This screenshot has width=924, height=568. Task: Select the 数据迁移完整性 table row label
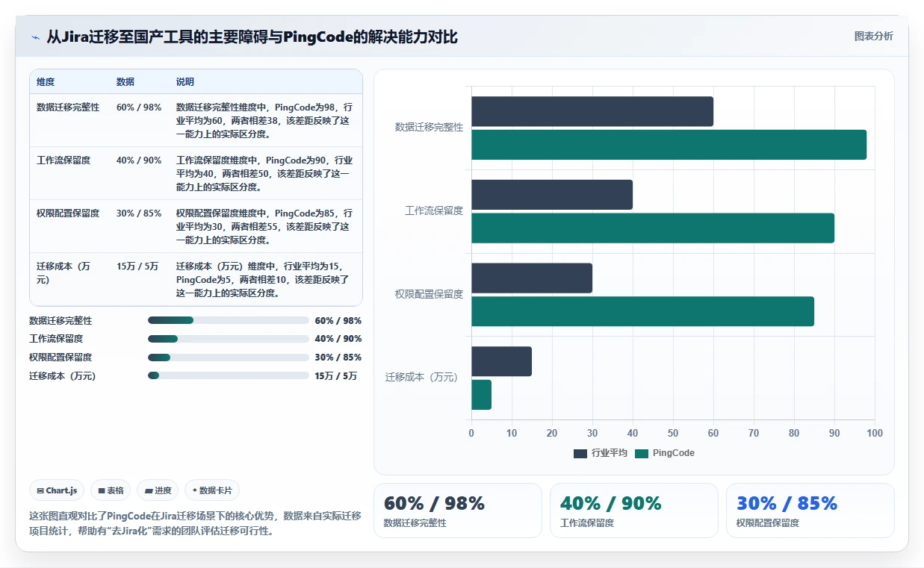click(x=68, y=107)
